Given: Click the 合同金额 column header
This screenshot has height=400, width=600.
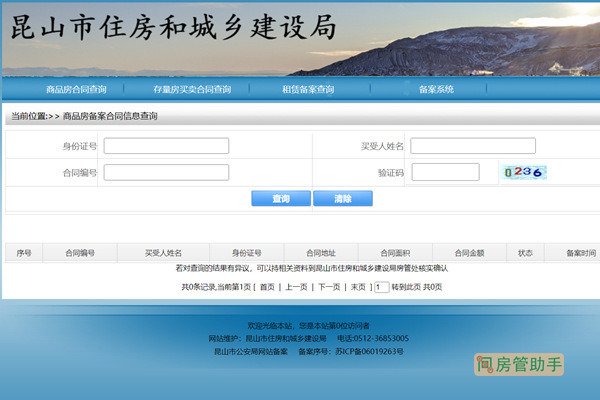Looking at the screenshot, I should pos(470,253).
